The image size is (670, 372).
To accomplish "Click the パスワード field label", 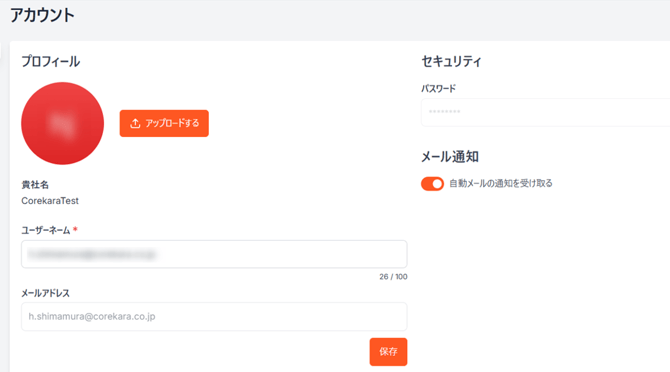I will click(438, 88).
